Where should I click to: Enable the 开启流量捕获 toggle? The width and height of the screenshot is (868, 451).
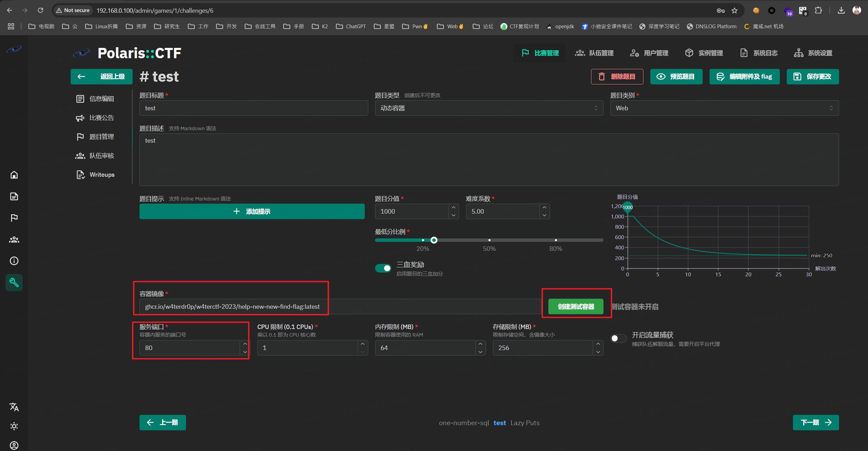pos(618,338)
